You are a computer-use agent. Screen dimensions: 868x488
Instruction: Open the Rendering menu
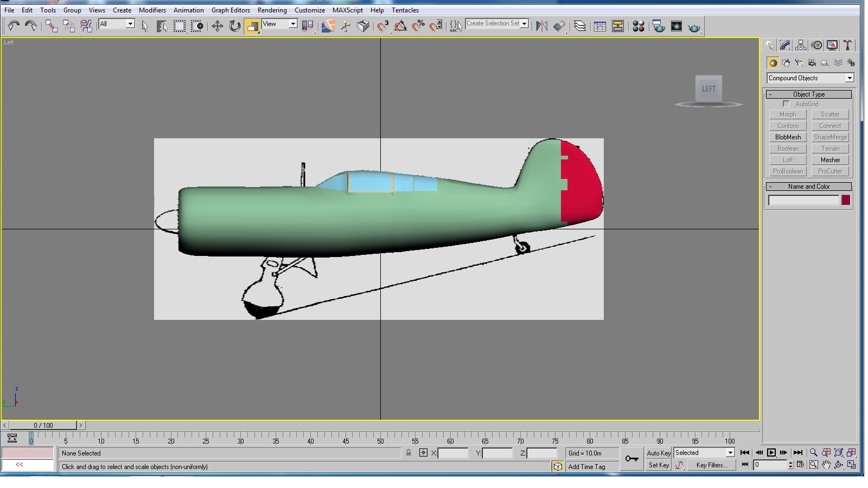[272, 10]
